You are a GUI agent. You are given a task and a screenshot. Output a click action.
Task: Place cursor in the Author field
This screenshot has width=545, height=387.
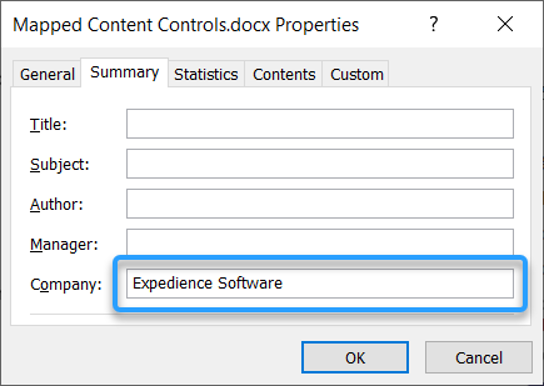[320, 204]
